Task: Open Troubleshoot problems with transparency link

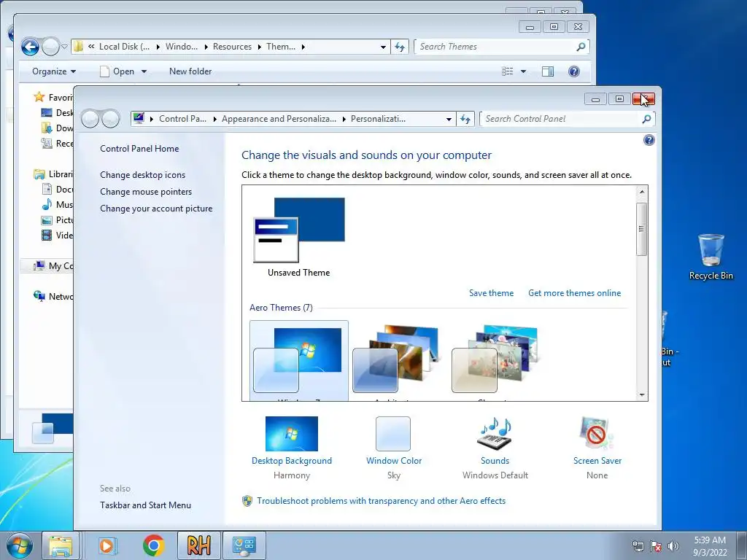Action: (x=381, y=501)
